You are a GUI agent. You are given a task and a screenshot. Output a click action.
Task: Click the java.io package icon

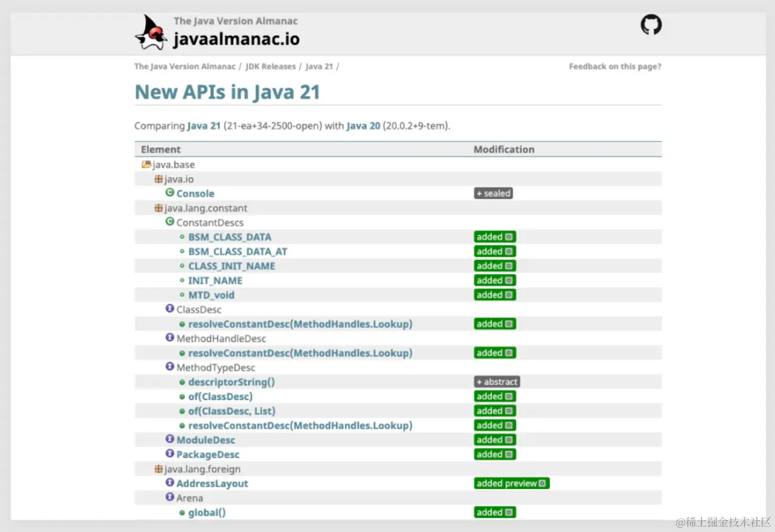point(158,179)
